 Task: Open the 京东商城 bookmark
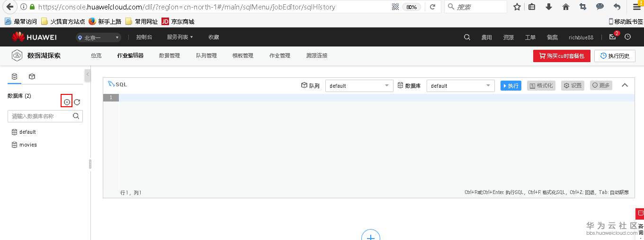(178, 21)
